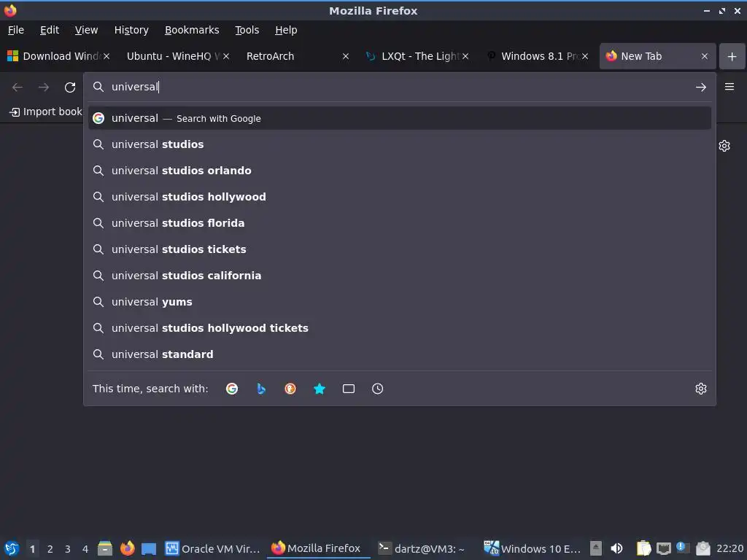Switch to Windows 10 taskbar window

[532, 548]
